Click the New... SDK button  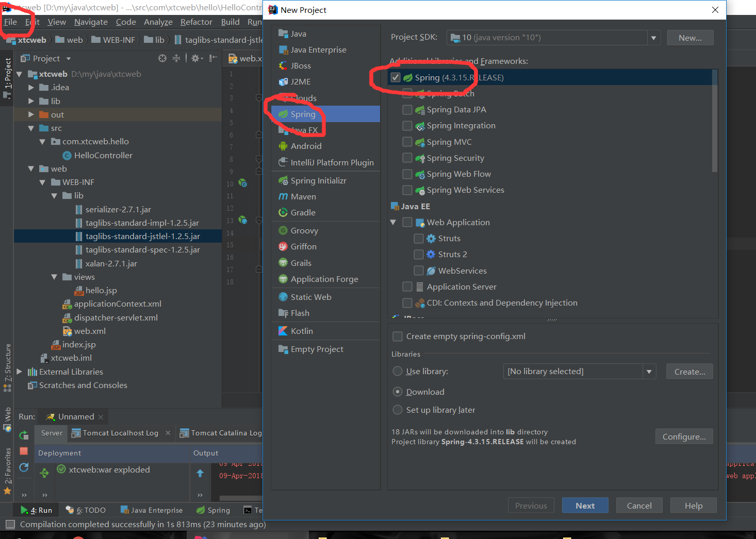(690, 38)
